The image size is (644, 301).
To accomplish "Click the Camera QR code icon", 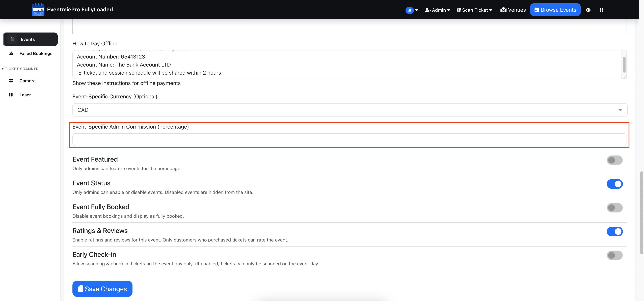I will click(11, 81).
